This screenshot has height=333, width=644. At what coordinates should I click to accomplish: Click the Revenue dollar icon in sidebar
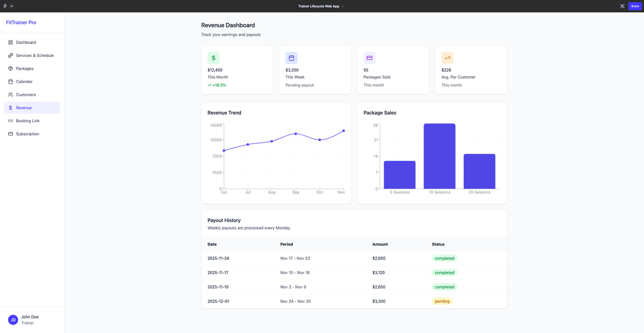[11, 107]
